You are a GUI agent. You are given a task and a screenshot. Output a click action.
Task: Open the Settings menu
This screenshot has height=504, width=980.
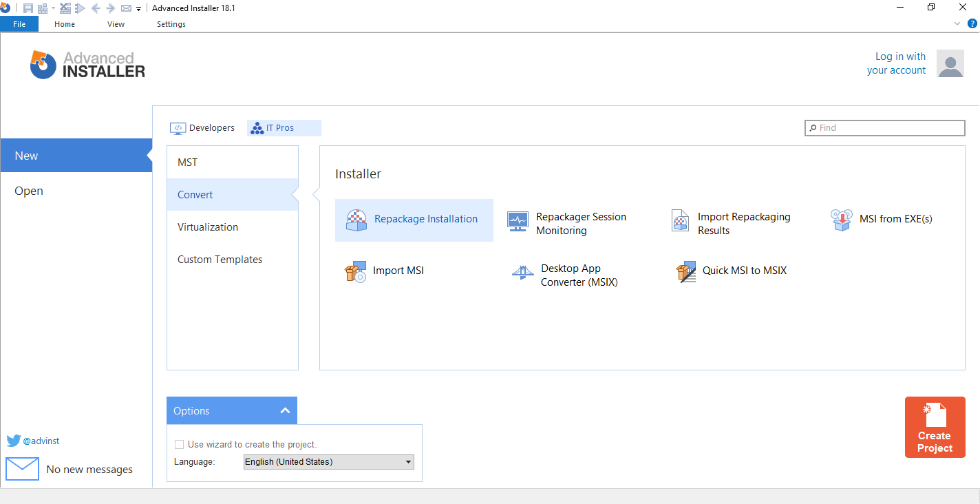click(171, 23)
